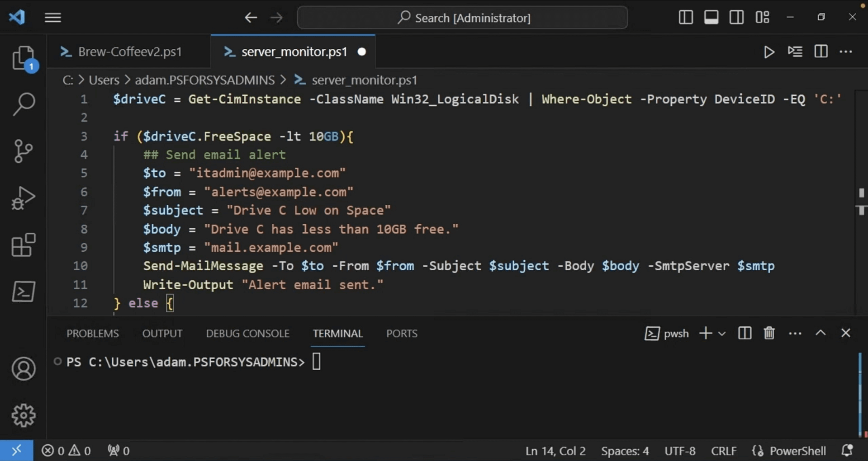Open the Accounts menu icon
This screenshot has height=461, width=868.
(24, 369)
